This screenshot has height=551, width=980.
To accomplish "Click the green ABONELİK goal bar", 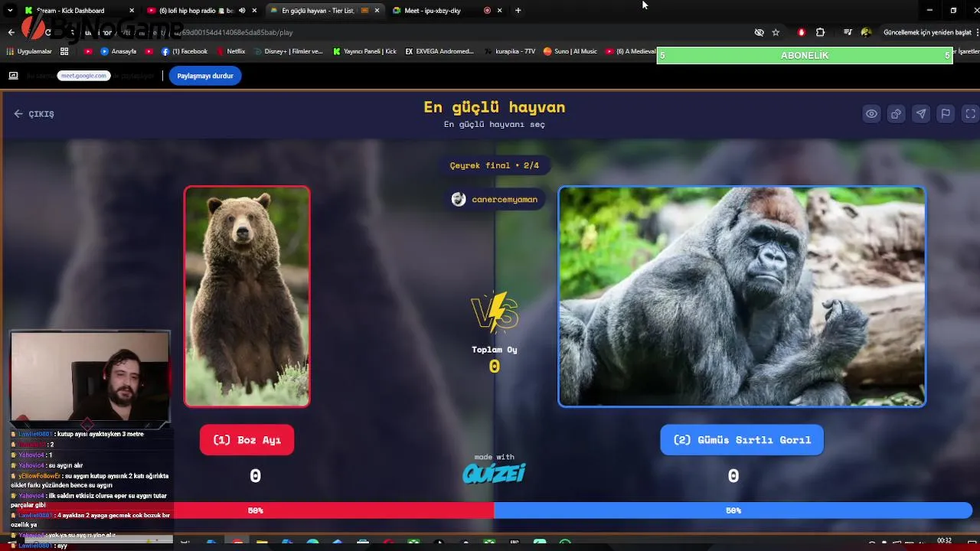I will coord(804,56).
